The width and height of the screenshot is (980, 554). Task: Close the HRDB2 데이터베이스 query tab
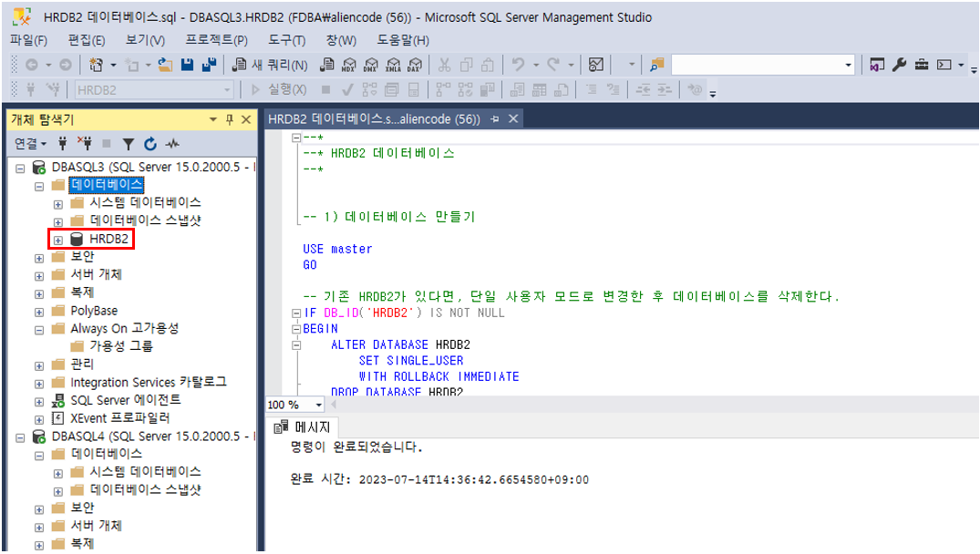tap(513, 118)
